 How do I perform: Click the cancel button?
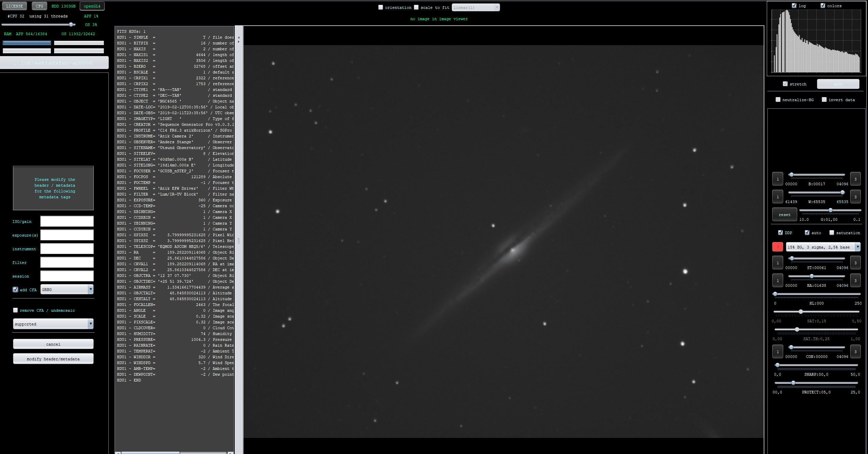coord(53,344)
